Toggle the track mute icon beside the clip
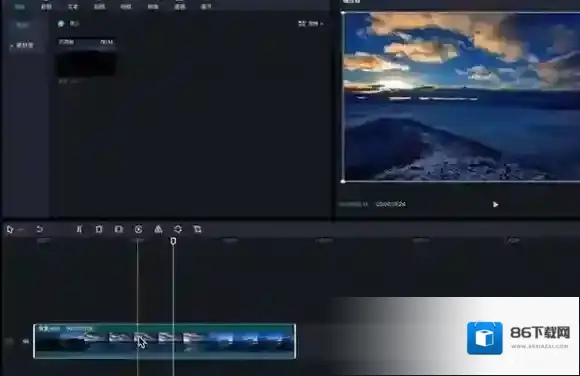Image resolution: width=580 pixels, height=376 pixels. click(26, 341)
